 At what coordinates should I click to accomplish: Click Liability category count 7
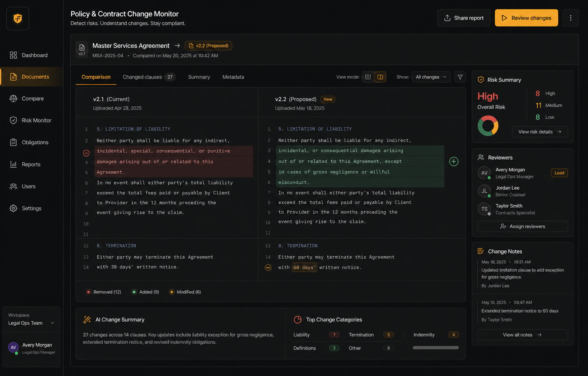click(x=334, y=335)
